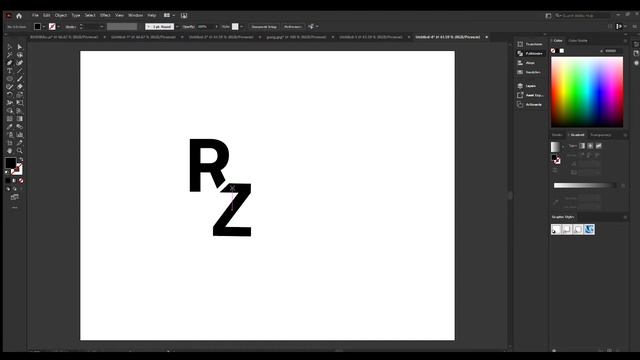Select the Eraser tool
Viewport: 640px width, 360px height.
click(x=20, y=87)
